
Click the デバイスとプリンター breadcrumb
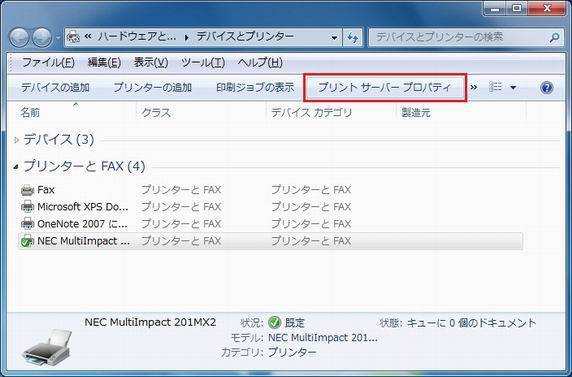[245, 37]
